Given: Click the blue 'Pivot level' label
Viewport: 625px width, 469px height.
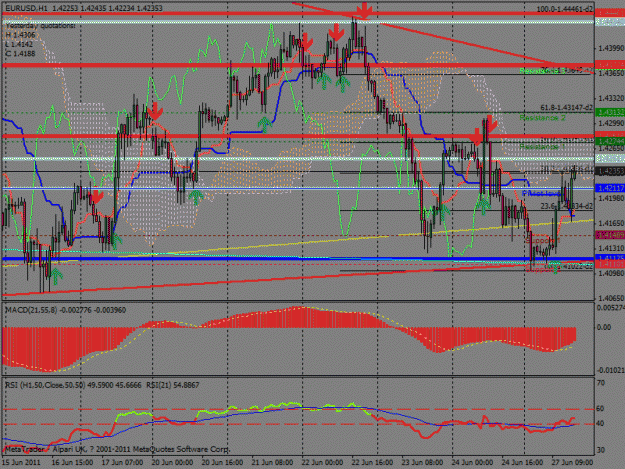Looking at the screenshot, I should pos(542,194).
